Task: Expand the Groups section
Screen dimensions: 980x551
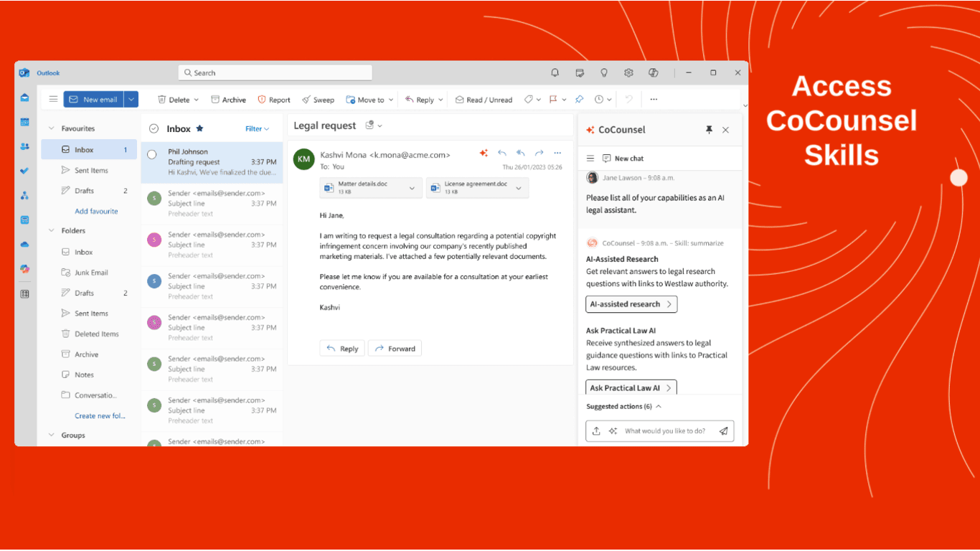Action: [x=51, y=435]
